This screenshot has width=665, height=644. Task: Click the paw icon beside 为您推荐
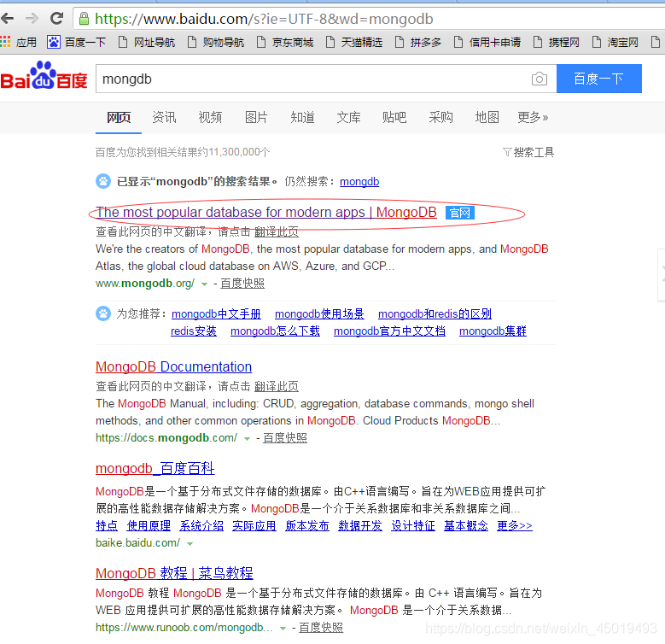(x=103, y=313)
